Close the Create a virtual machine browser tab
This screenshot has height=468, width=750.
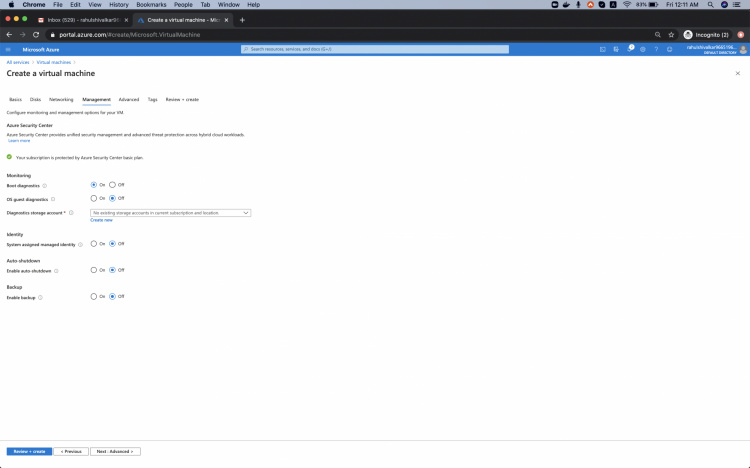[x=226, y=20]
